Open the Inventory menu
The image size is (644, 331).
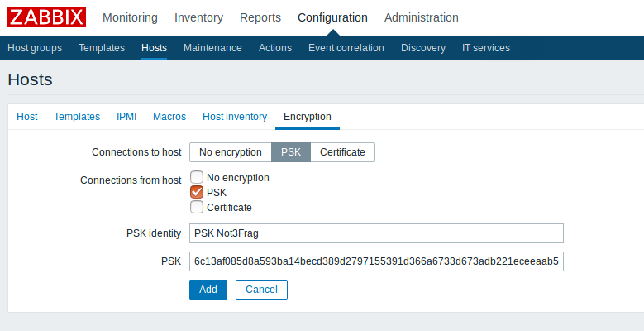(x=198, y=17)
